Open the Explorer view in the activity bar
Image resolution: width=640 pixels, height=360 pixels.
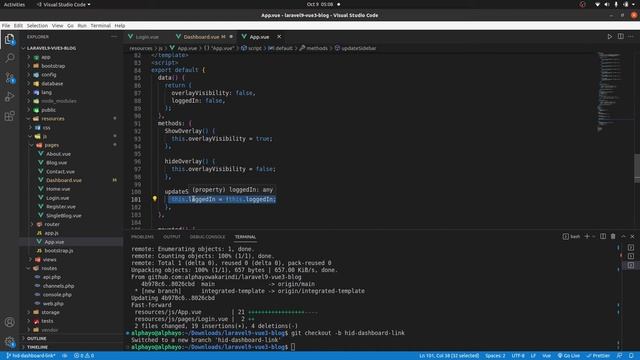9,39
